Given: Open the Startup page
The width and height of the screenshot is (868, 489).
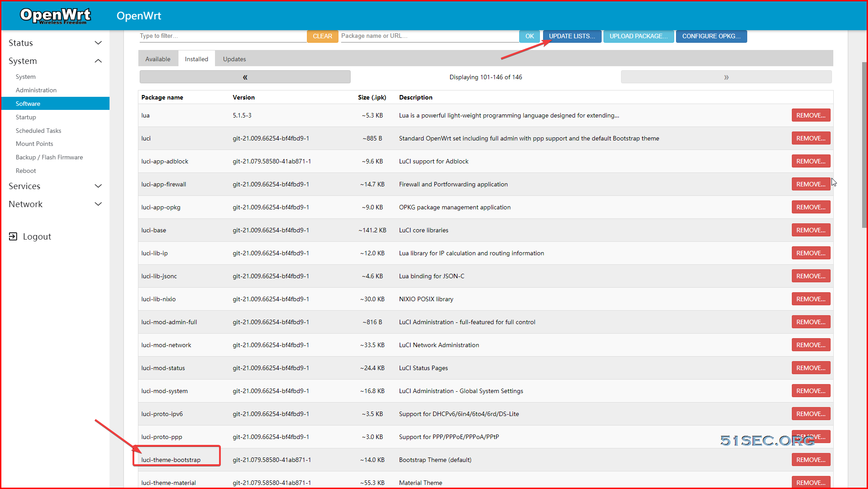Looking at the screenshot, I should pos(26,117).
